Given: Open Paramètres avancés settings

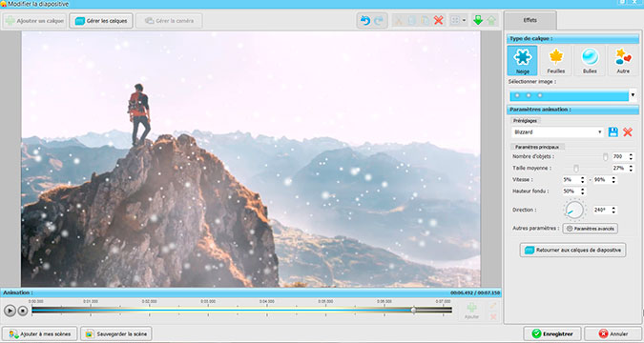Looking at the screenshot, I should (590, 229).
